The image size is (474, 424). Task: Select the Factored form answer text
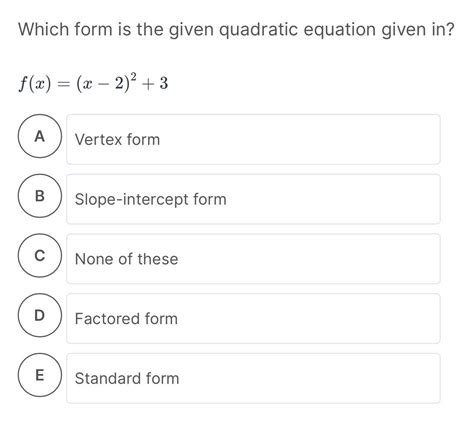click(126, 319)
